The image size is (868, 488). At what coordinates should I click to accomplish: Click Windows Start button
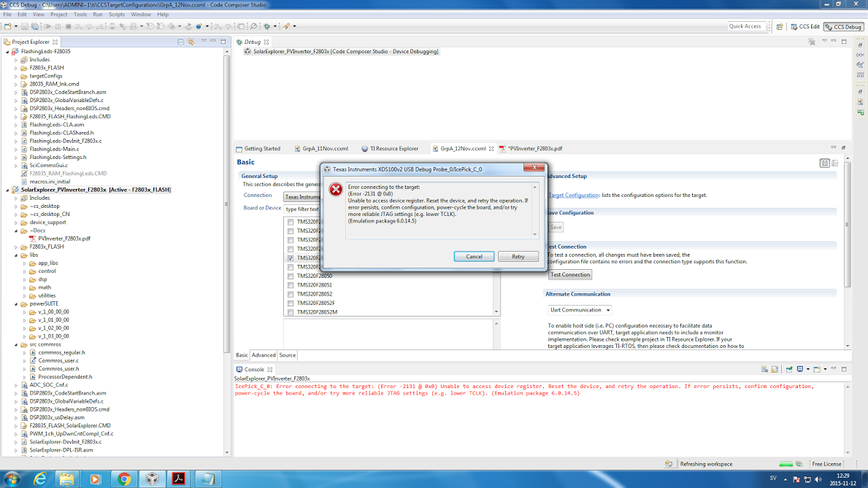pyautogui.click(x=12, y=479)
